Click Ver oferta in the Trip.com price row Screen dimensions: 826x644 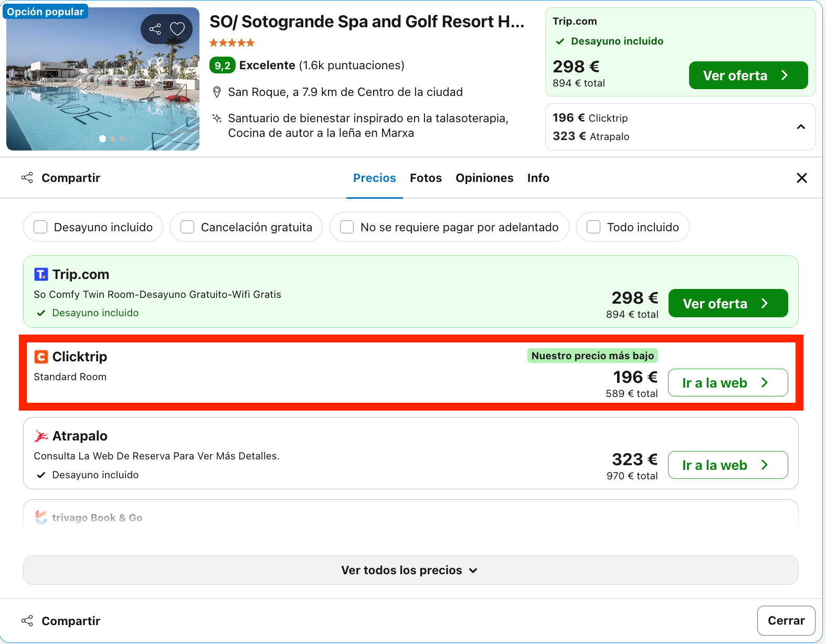(x=728, y=303)
